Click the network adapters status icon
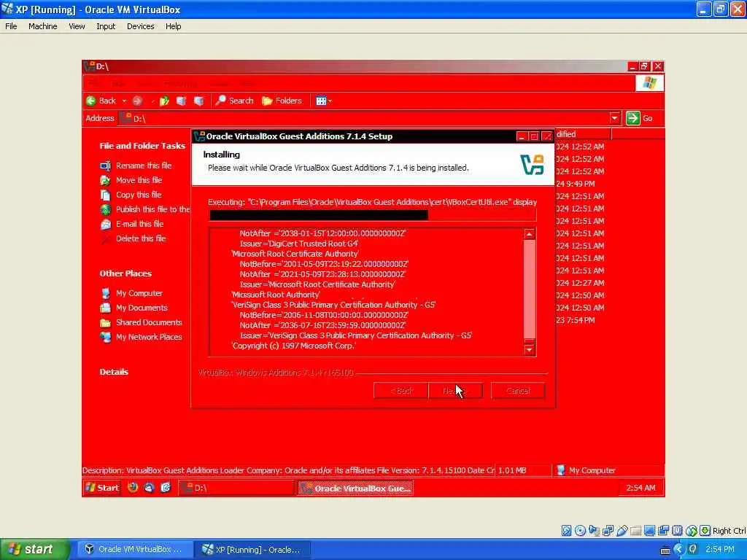The height and width of the screenshot is (560, 747). 608,531
